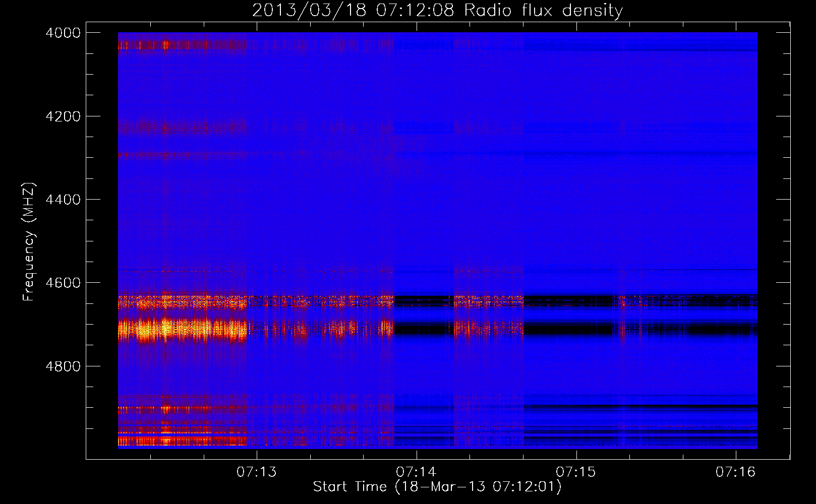
Task: Click the 4400 frequency tick label
Action: (x=63, y=200)
